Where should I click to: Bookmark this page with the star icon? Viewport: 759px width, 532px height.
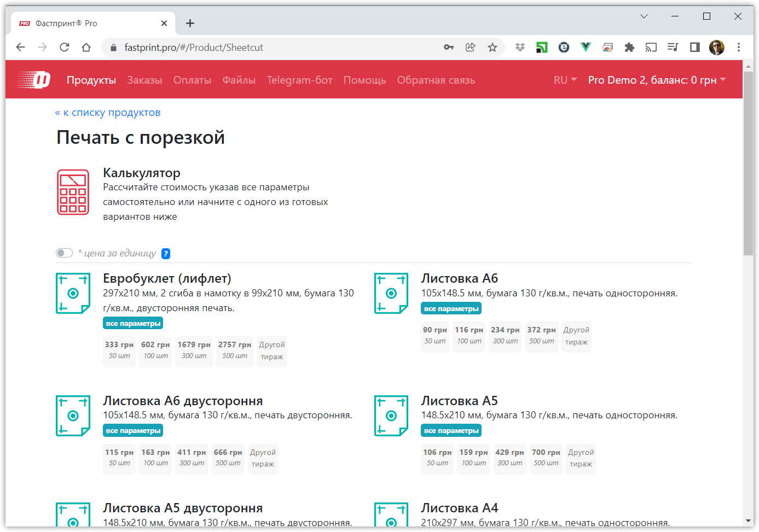[x=493, y=48]
